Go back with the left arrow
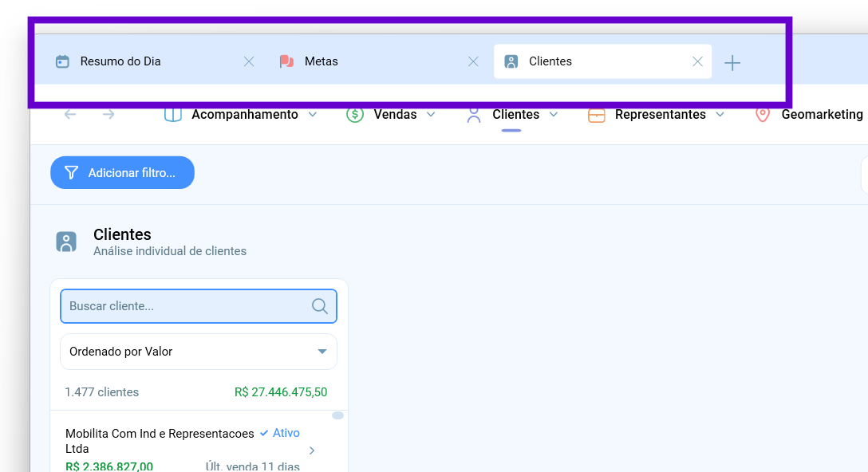The height and width of the screenshot is (472, 868). pos(70,115)
